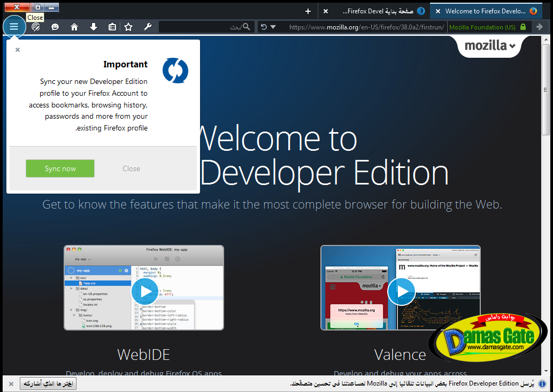Open the wrench developer tools icon
The width and height of the screenshot is (553, 392).
tap(148, 27)
